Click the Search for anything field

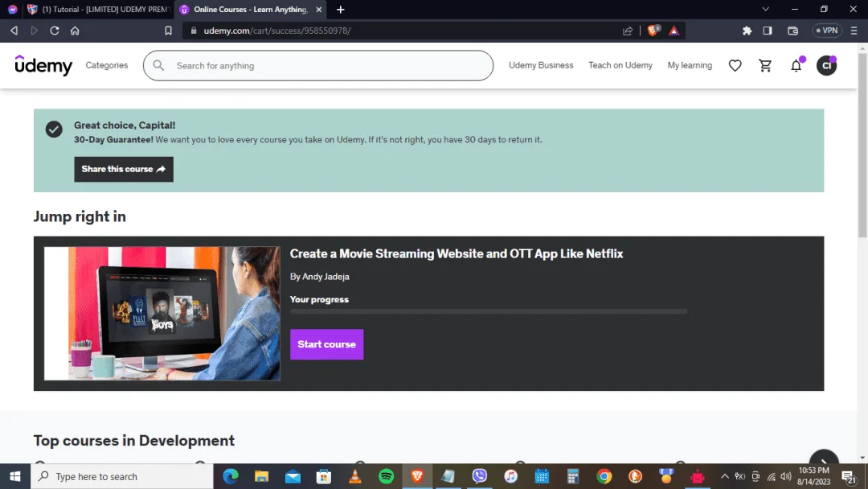tap(318, 65)
